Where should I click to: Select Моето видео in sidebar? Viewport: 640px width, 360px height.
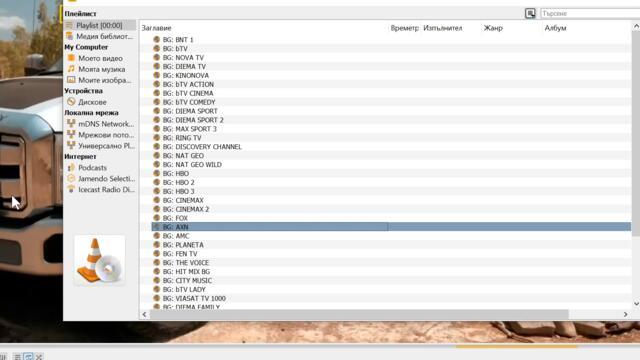(100, 58)
